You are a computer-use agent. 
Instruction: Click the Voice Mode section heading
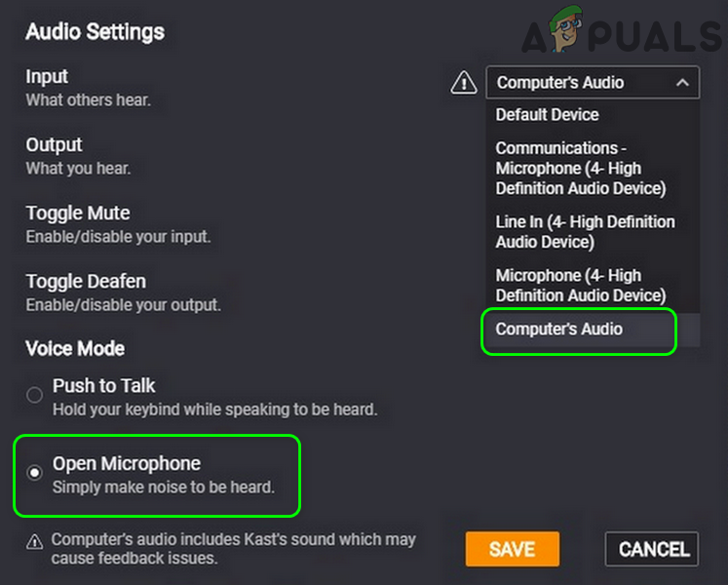[x=75, y=348]
